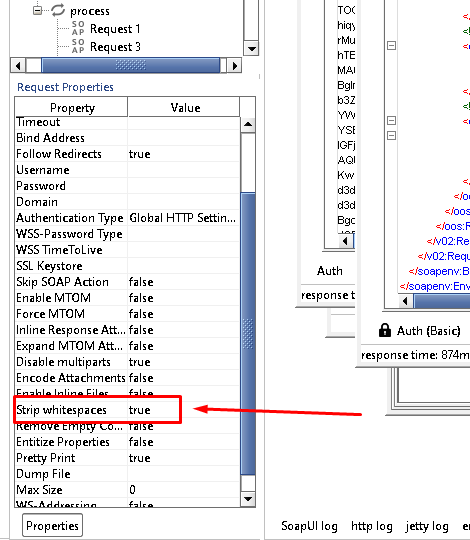Click the navigator horizontal scrollbar thumb

[x=130, y=65]
